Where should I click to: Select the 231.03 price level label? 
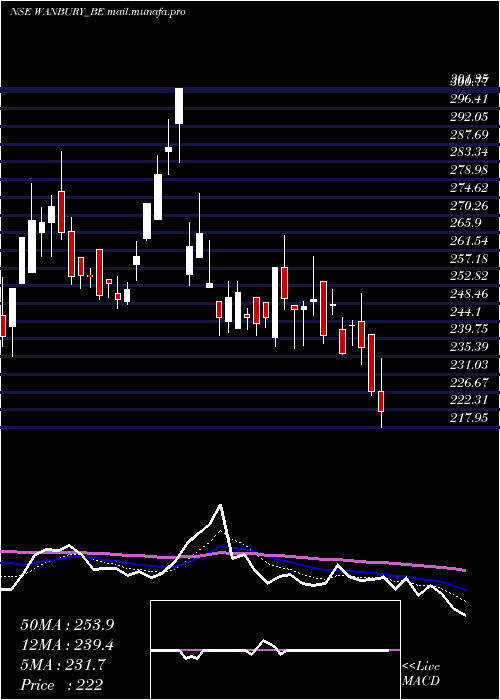pos(469,365)
